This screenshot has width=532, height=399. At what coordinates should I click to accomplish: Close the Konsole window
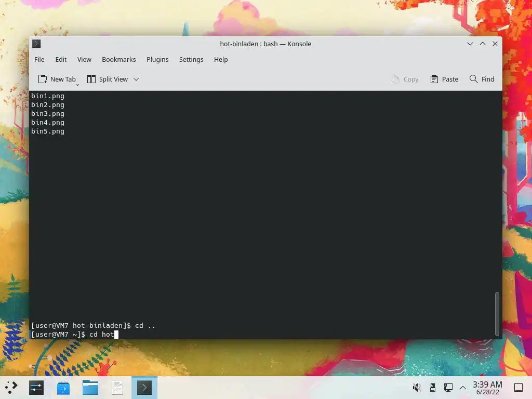[495, 44]
